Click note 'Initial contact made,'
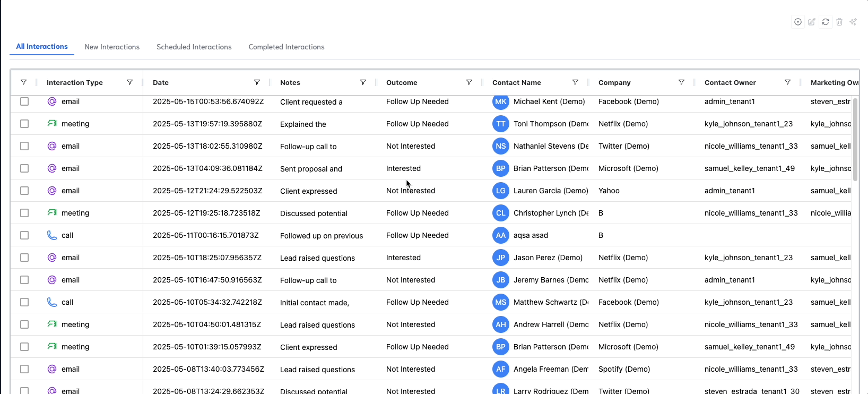This screenshot has width=868, height=394. [x=315, y=303]
